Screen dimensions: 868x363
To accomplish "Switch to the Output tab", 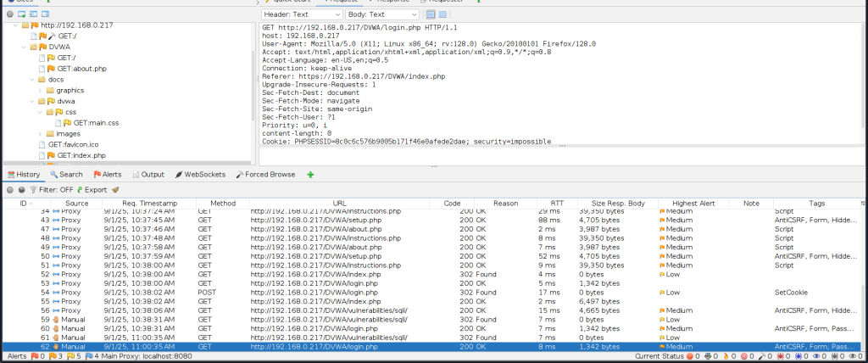I will coord(148,175).
